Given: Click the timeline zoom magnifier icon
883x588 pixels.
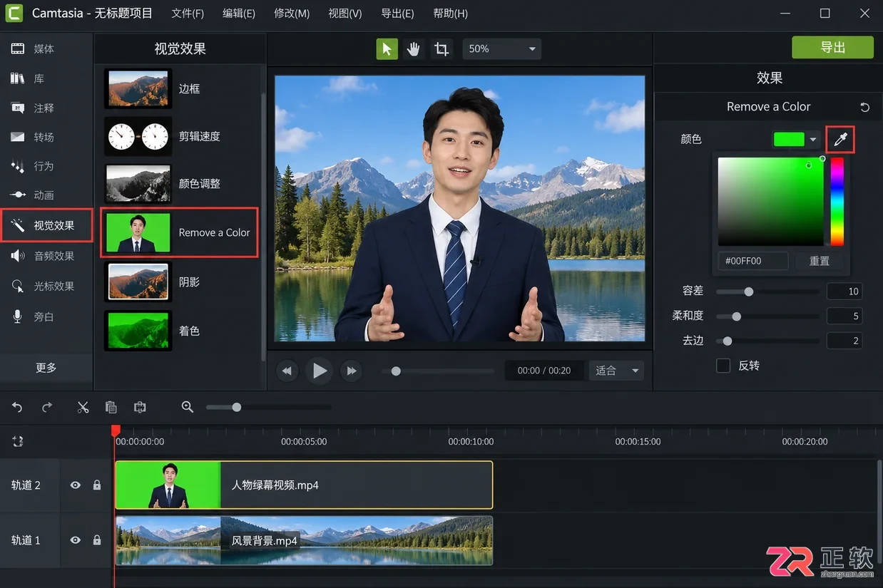Looking at the screenshot, I should pos(188,406).
